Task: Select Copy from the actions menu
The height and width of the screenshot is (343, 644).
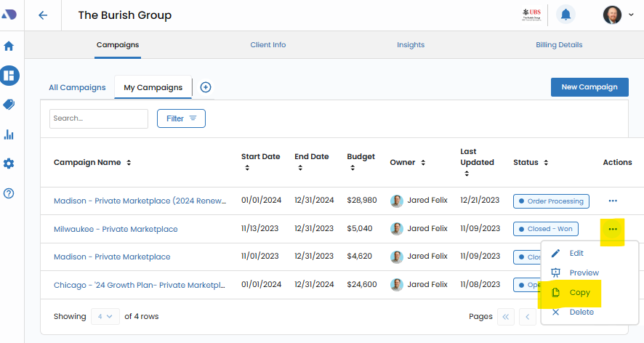Action: 579,293
